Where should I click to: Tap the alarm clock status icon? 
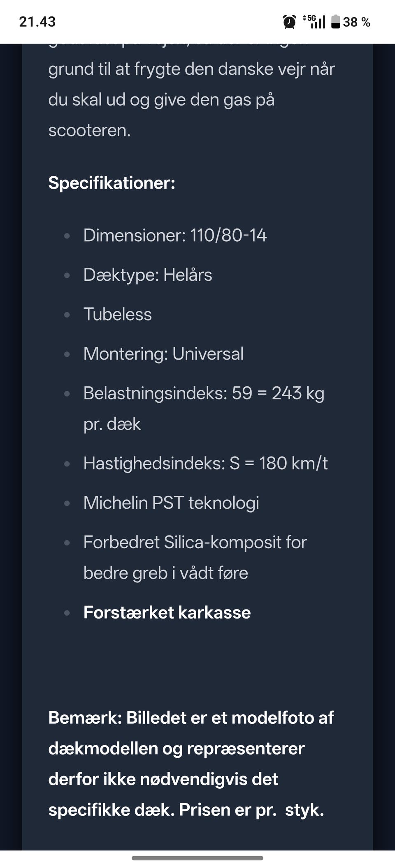(x=289, y=22)
